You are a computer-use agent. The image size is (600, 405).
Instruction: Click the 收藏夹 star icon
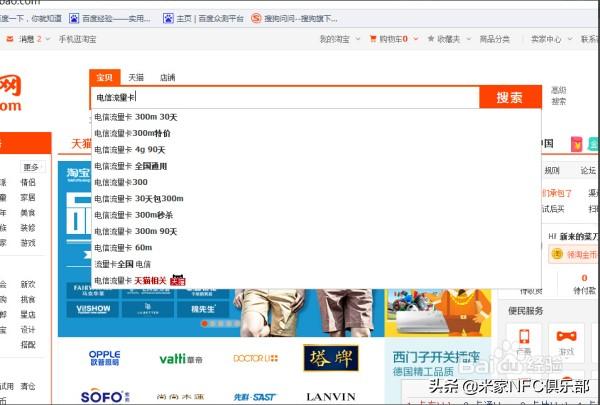431,39
